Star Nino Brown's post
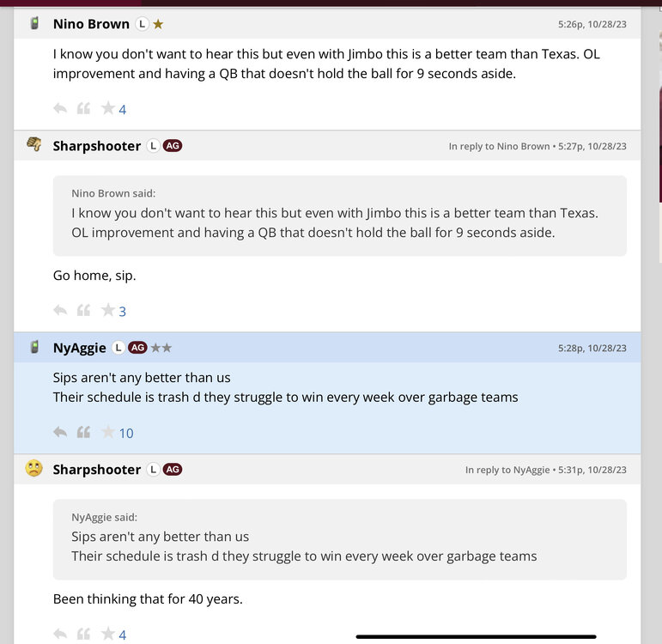The image size is (662, 644). pos(107,108)
